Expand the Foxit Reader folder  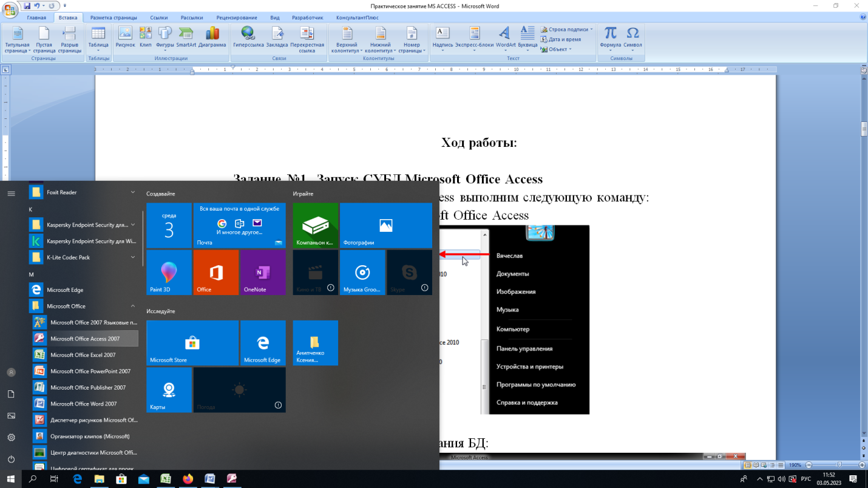point(133,192)
